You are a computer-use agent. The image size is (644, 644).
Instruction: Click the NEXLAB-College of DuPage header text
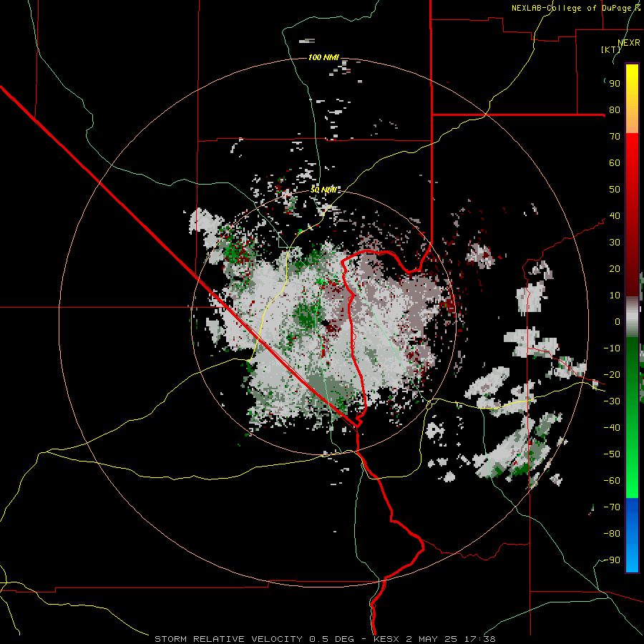pyautogui.click(x=575, y=8)
